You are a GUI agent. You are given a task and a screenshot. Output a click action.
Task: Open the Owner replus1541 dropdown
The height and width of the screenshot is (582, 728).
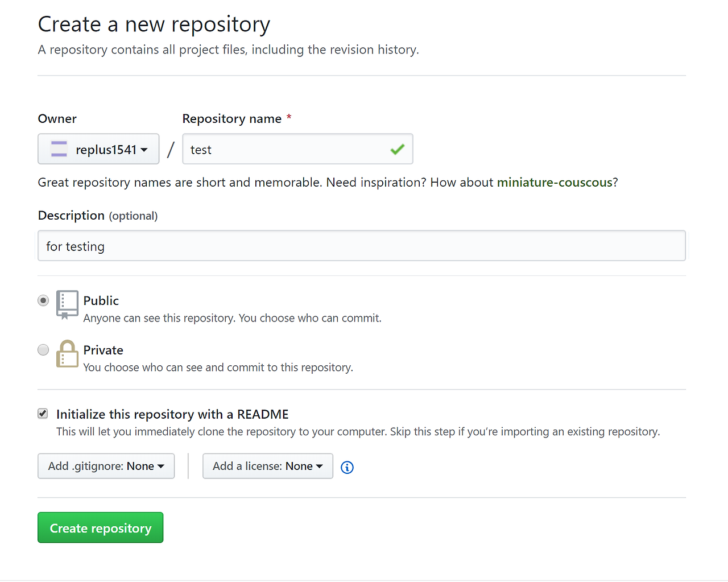(x=98, y=149)
